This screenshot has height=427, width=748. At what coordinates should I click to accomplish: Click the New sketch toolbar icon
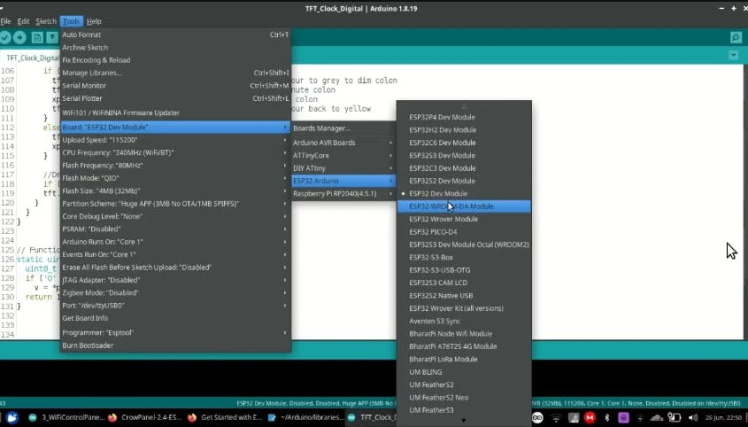pos(37,37)
